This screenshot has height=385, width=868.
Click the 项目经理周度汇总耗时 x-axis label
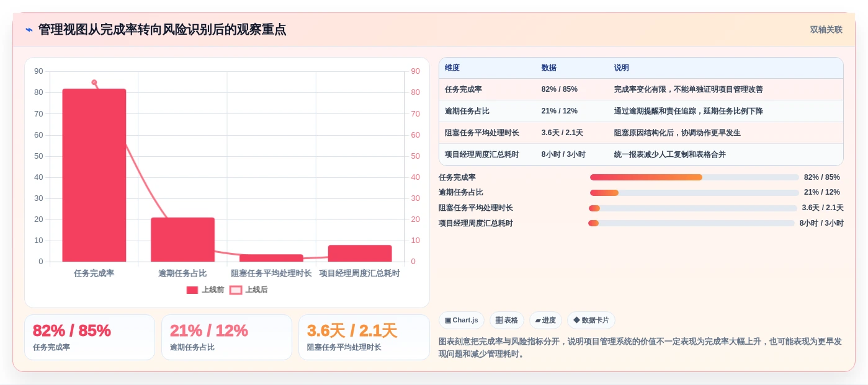coord(360,273)
